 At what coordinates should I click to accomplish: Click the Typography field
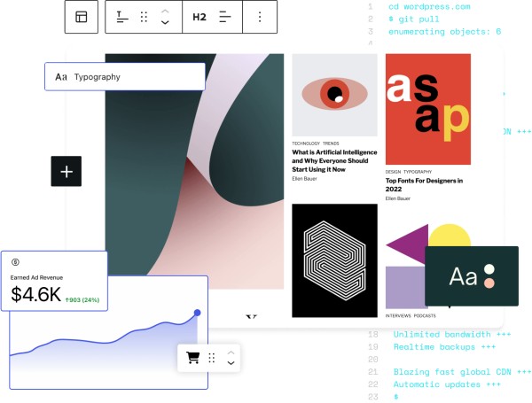click(124, 77)
